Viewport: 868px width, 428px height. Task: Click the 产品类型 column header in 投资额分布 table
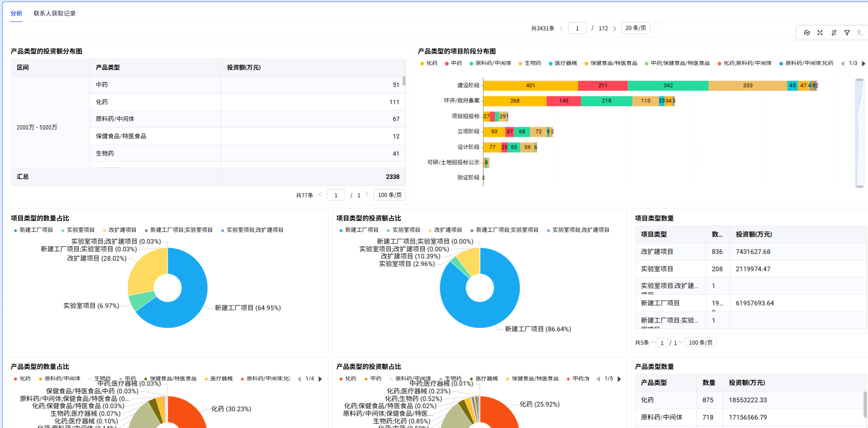point(156,67)
